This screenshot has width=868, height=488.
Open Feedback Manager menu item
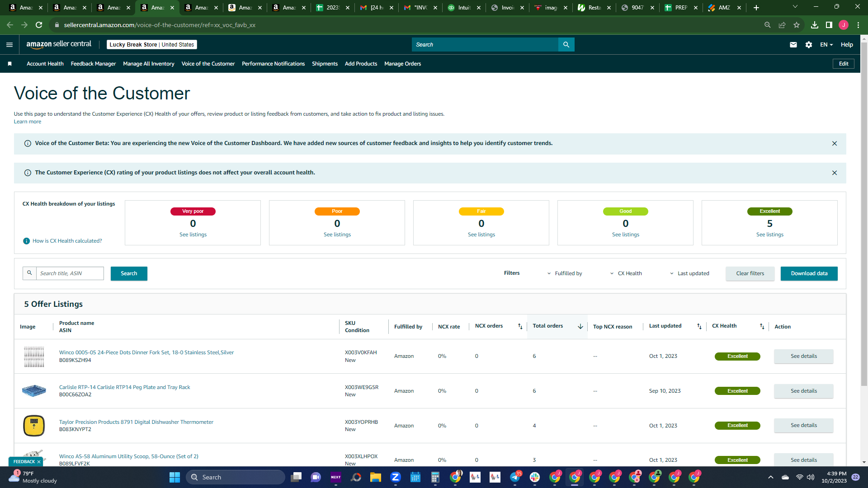tap(93, 64)
